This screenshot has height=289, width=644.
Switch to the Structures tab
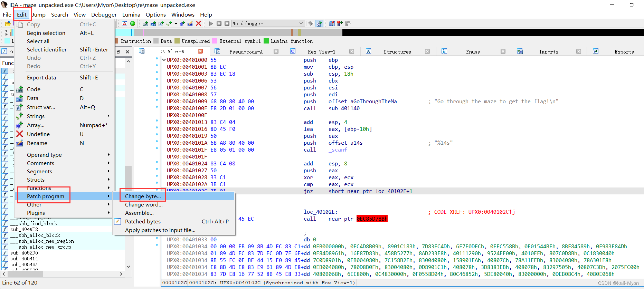point(397,51)
